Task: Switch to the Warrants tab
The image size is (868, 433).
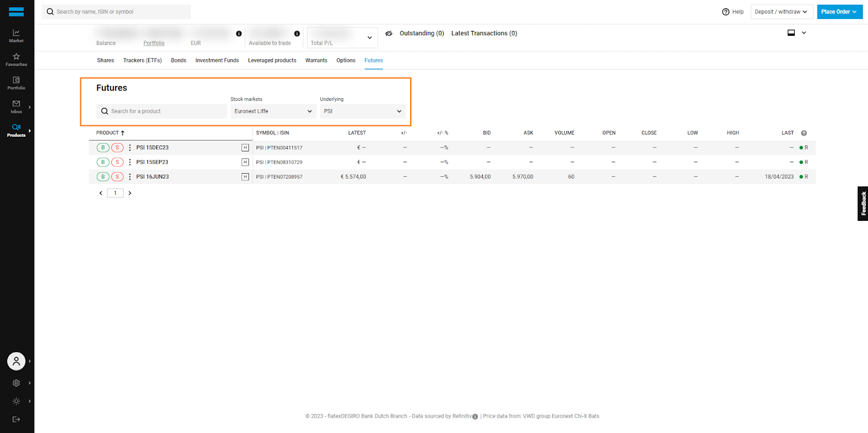Action: click(316, 60)
